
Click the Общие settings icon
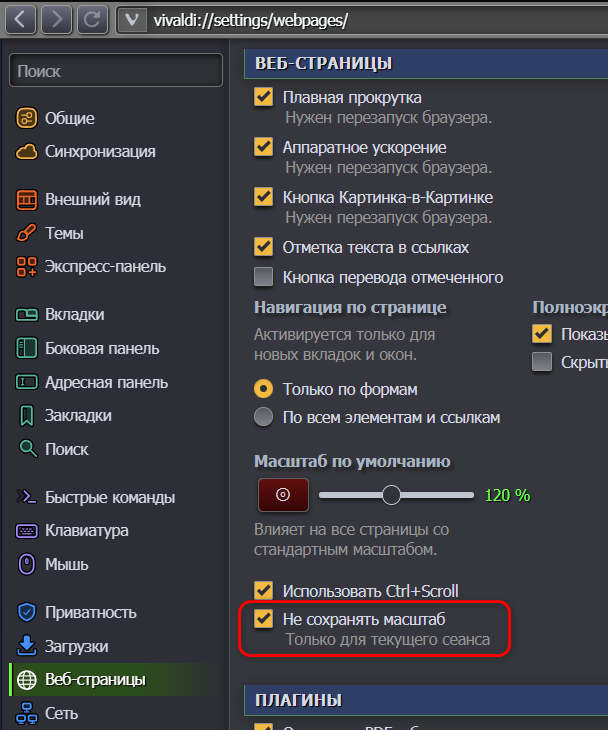tap(27, 118)
